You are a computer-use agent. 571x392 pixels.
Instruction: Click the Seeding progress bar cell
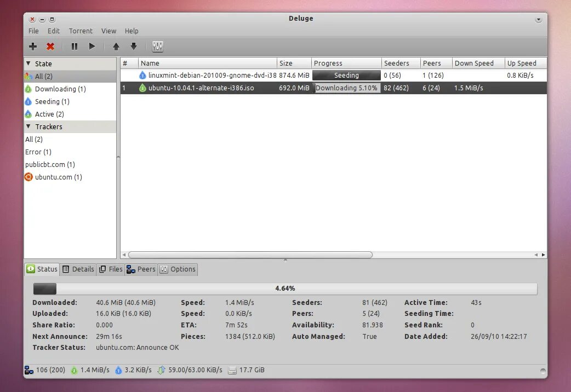(x=346, y=76)
